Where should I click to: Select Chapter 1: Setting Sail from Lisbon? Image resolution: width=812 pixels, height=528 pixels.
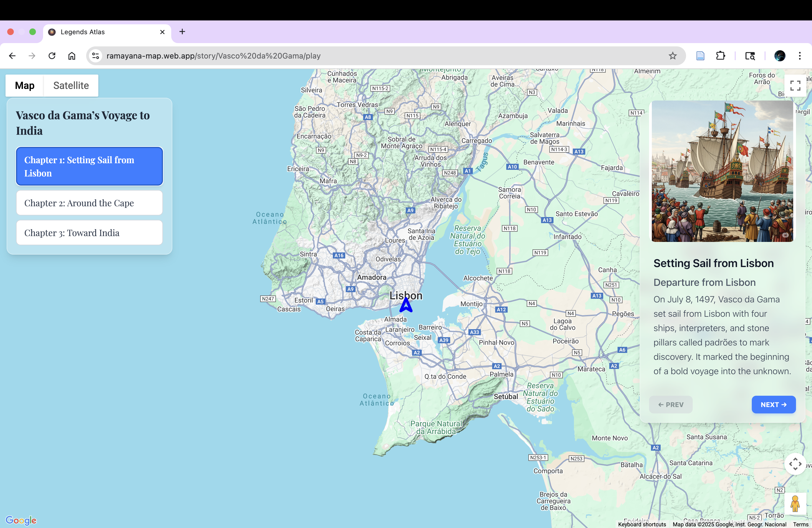(x=89, y=167)
